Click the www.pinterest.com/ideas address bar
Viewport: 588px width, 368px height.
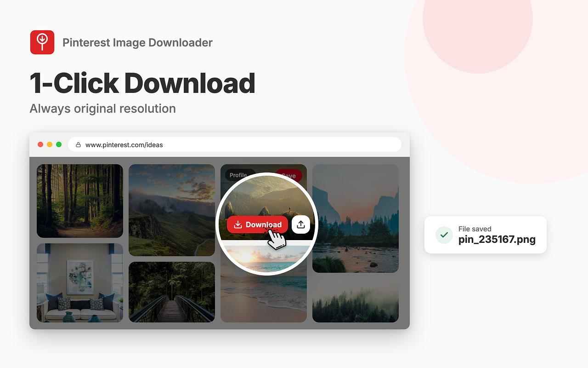coord(235,144)
